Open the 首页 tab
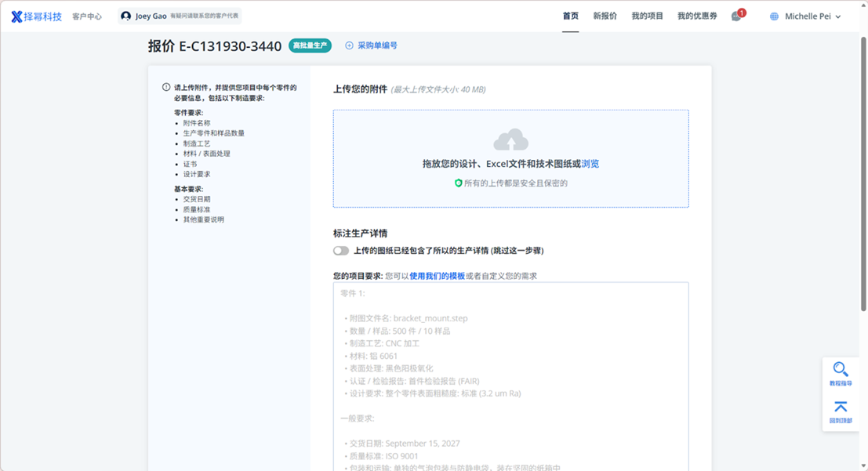This screenshot has height=471, width=868. pyautogui.click(x=570, y=16)
